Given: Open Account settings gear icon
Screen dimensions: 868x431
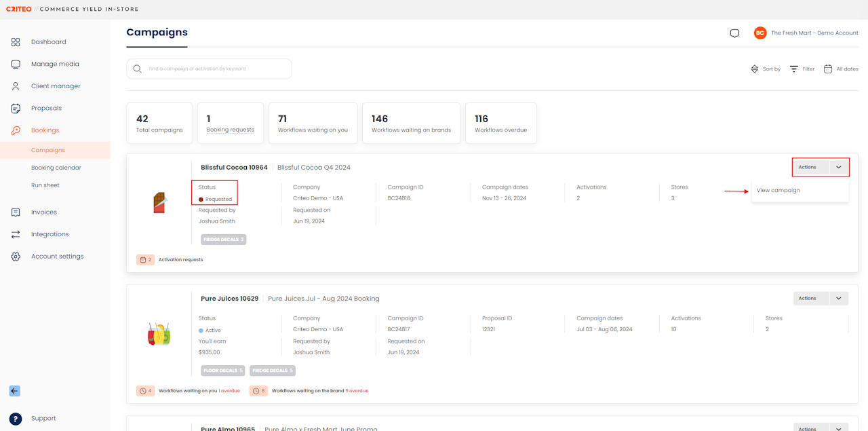Looking at the screenshot, I should click(16, 257).
